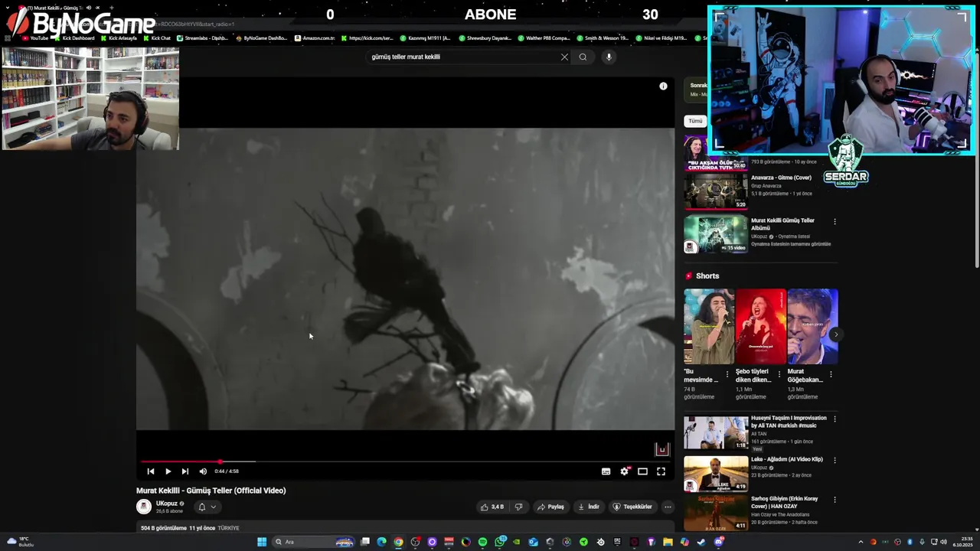
Task: Open options for Gümüş Teller Albümü playlist
Action: (835, 222)
